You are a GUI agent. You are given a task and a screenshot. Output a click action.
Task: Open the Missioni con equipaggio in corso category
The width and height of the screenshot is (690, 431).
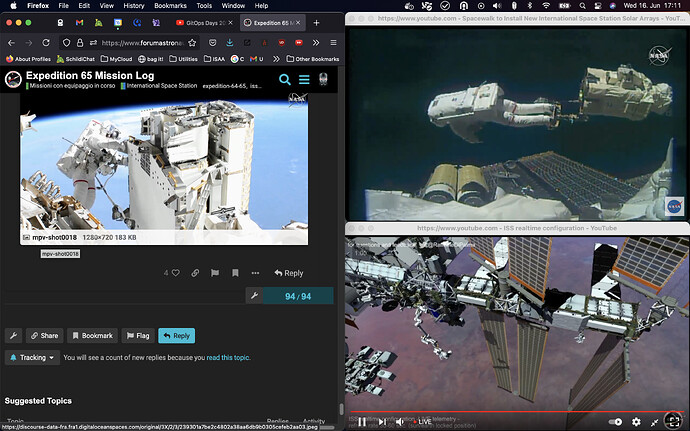[x=70, y=86]
